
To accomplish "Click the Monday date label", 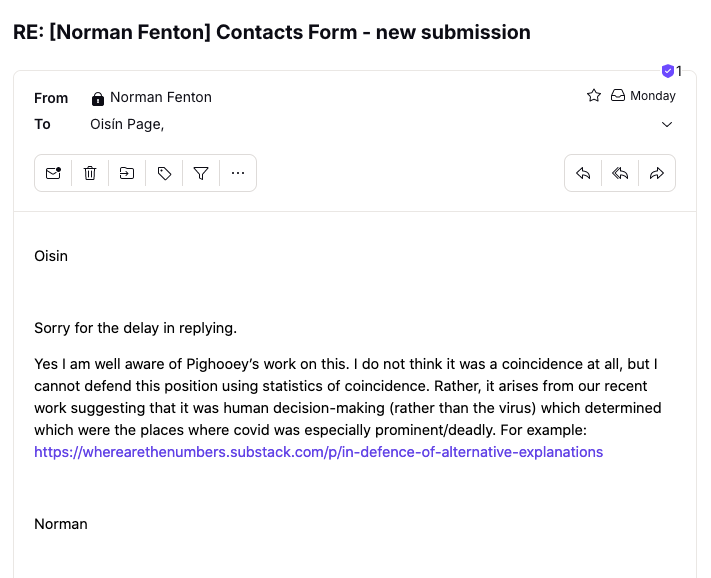I will pyautogui.click(x=653, y=96).
